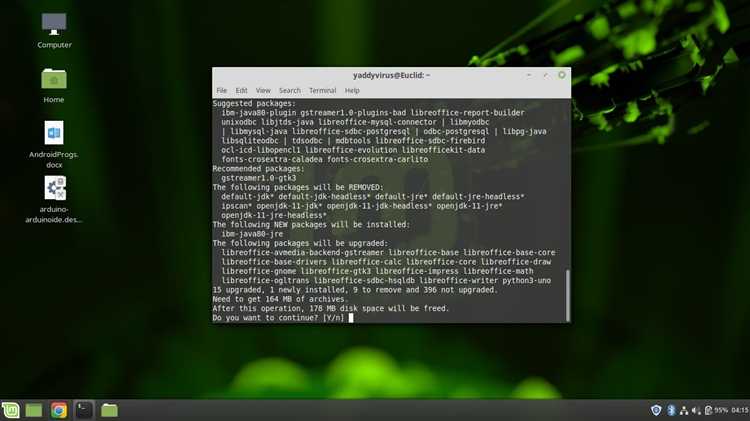
Task: Click the 'Suggested packages:' line
Action: pyautogui.click(x=254, y=103)
